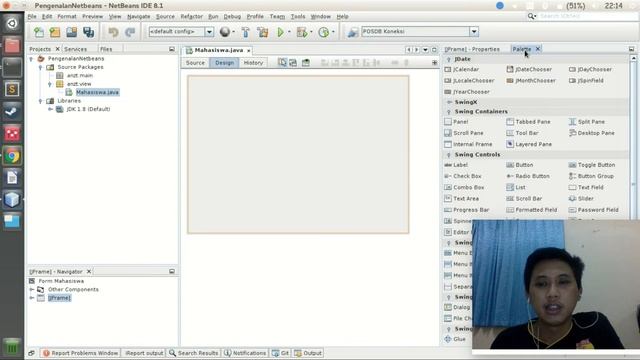The height and width of the screenshot is (360, 640).
Task: Click the New File toolbar icon
Action: click(39, 32)
